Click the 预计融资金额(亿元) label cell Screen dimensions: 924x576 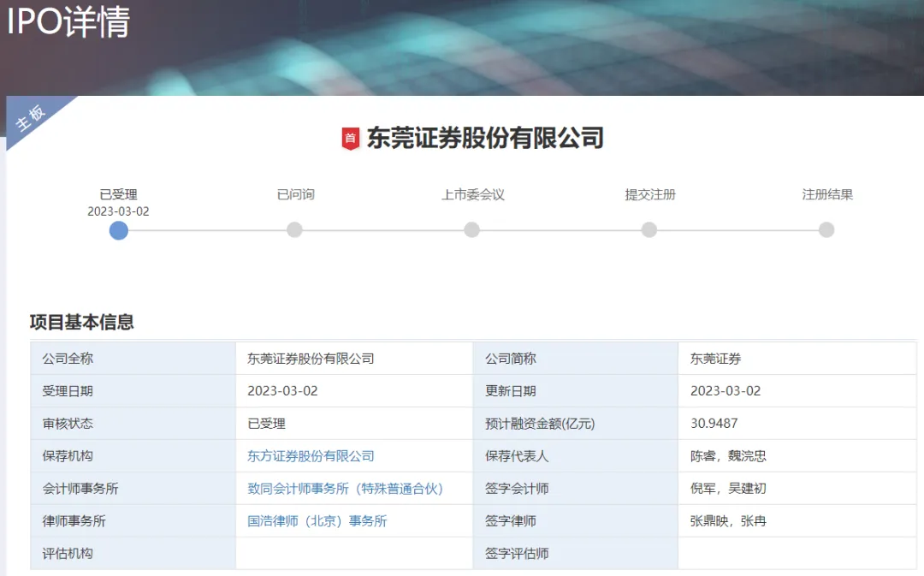click(x=575, y=424)
